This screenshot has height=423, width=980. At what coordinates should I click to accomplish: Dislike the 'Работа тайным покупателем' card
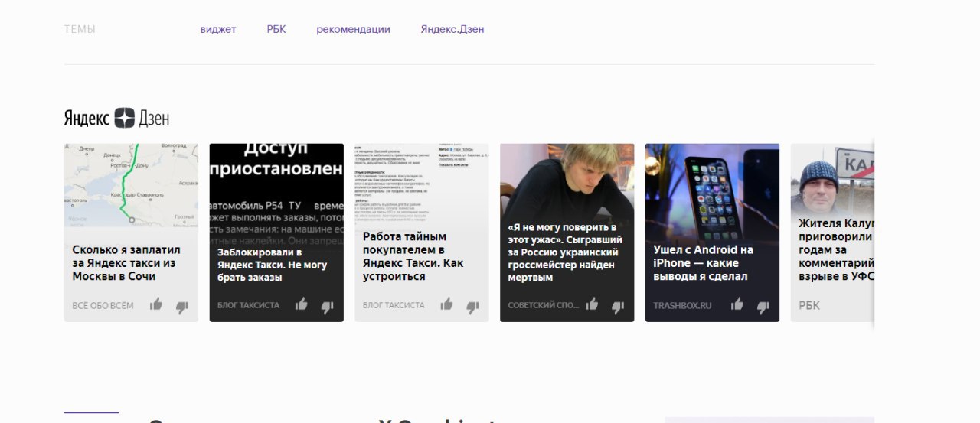click(x=472, y=307)
